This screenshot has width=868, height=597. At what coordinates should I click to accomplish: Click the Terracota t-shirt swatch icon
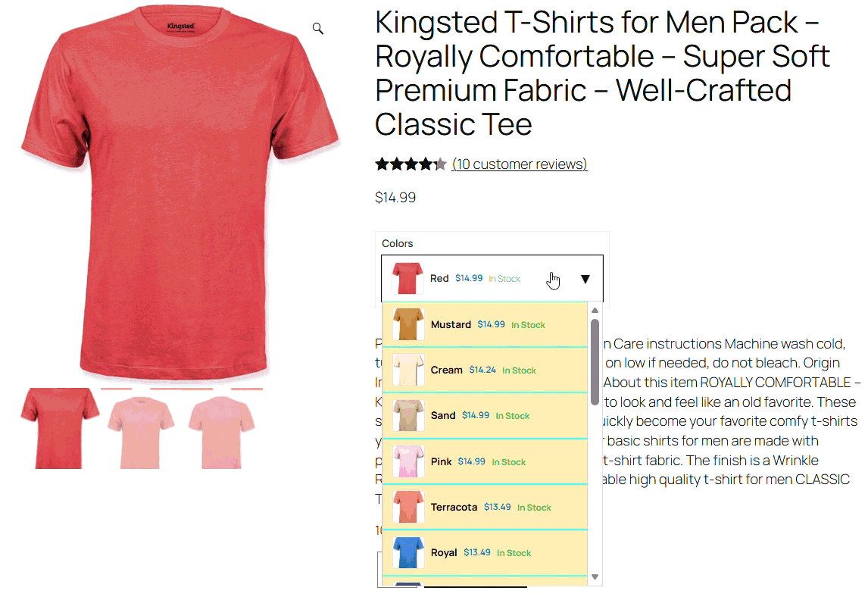(x=408, y=507)
